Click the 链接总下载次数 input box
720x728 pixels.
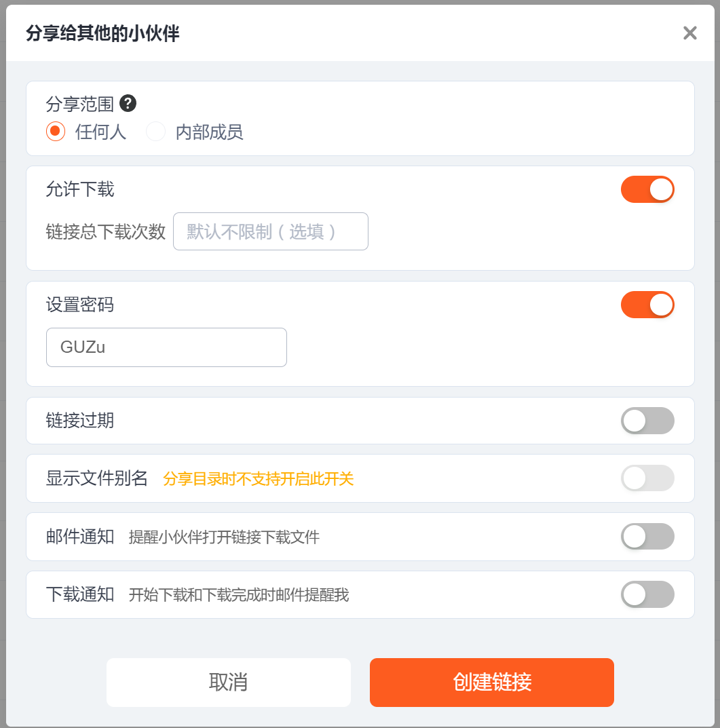click(270, 231)
